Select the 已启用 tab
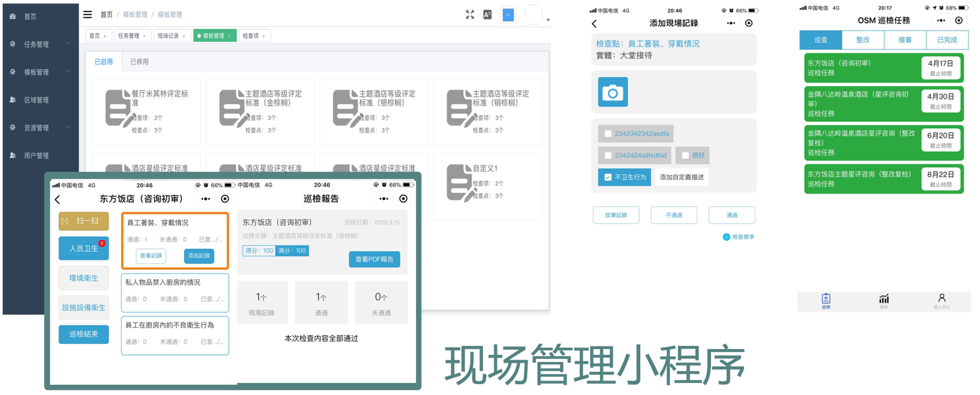 click(104, 62)
